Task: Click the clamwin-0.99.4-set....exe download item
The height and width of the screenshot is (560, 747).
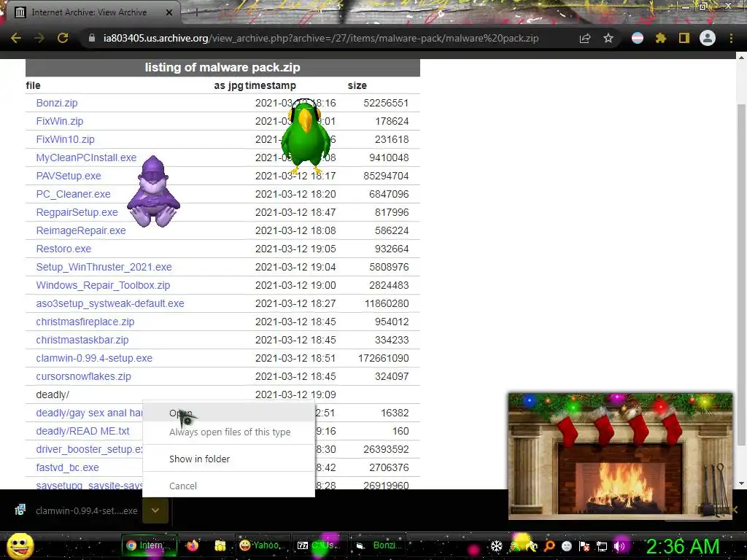Action: point(76,510)
